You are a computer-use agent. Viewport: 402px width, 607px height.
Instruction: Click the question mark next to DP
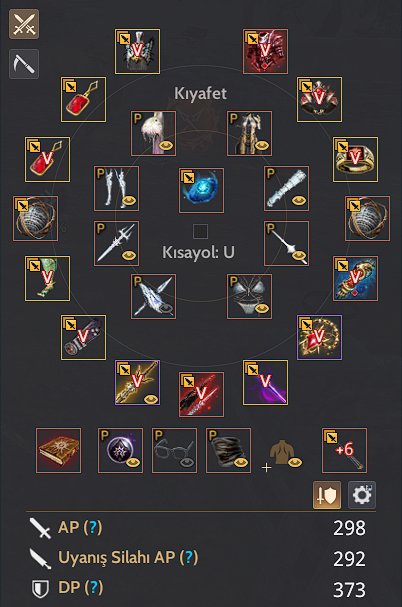[x=94, y=587]
